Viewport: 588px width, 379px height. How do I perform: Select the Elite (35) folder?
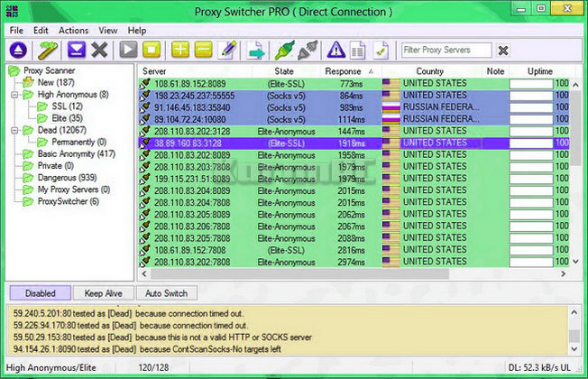click(67, 118)
